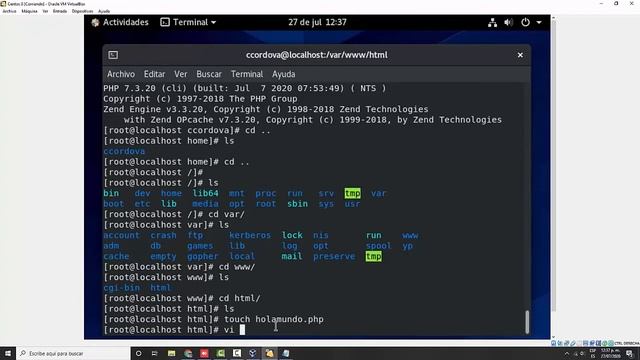Viewport: 640px width, 360px height.
Task: Click the green Camtasia icon on taskbar
Action: [x=220, y=353]
